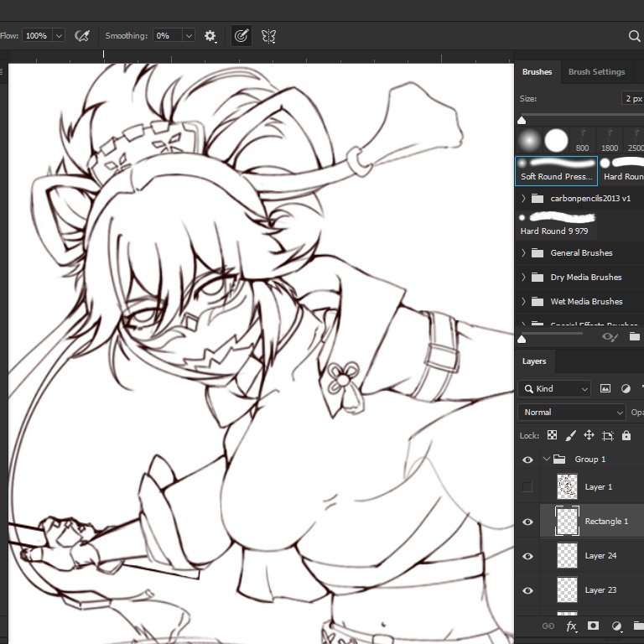Click the Flow 100% field
Image resolution: width=644 pixels, height=644 pixels.
[x=38, y=36]
